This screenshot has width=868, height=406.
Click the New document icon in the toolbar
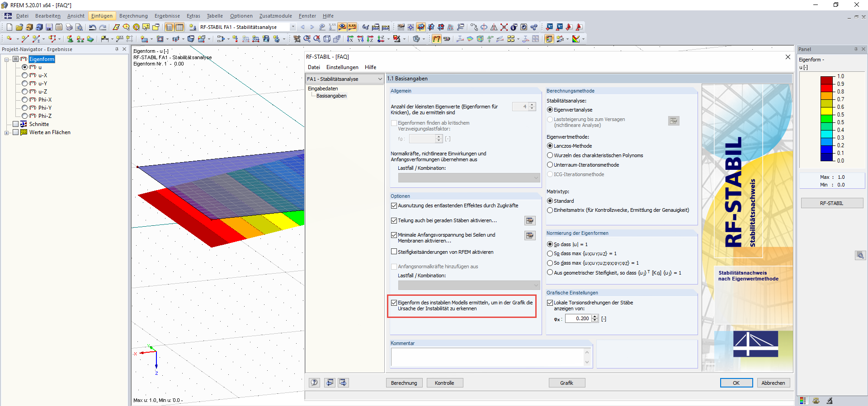9,27
